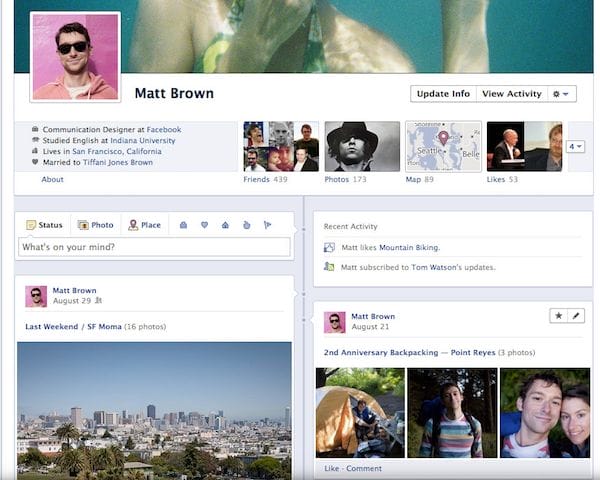Click the building icon beside Lives in
Screen dimensions: 600x480
tap(35, 151)
